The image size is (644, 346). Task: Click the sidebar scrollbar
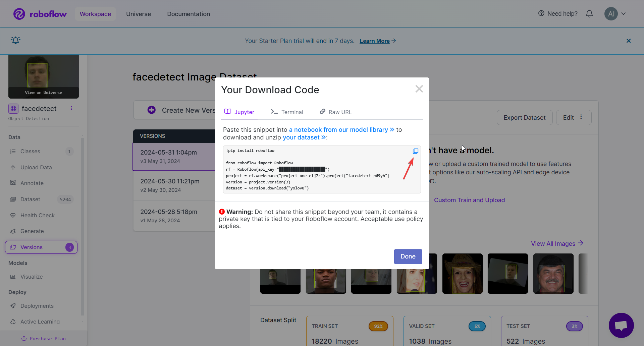83,226
